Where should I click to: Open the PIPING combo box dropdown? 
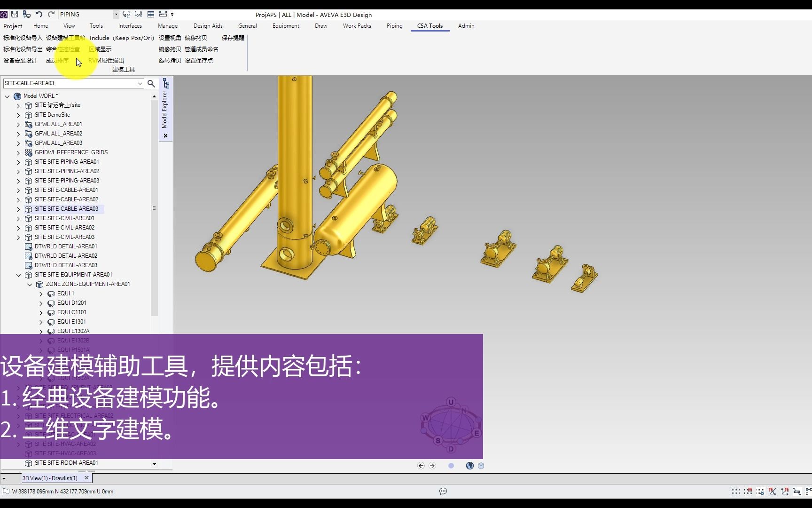114,14
